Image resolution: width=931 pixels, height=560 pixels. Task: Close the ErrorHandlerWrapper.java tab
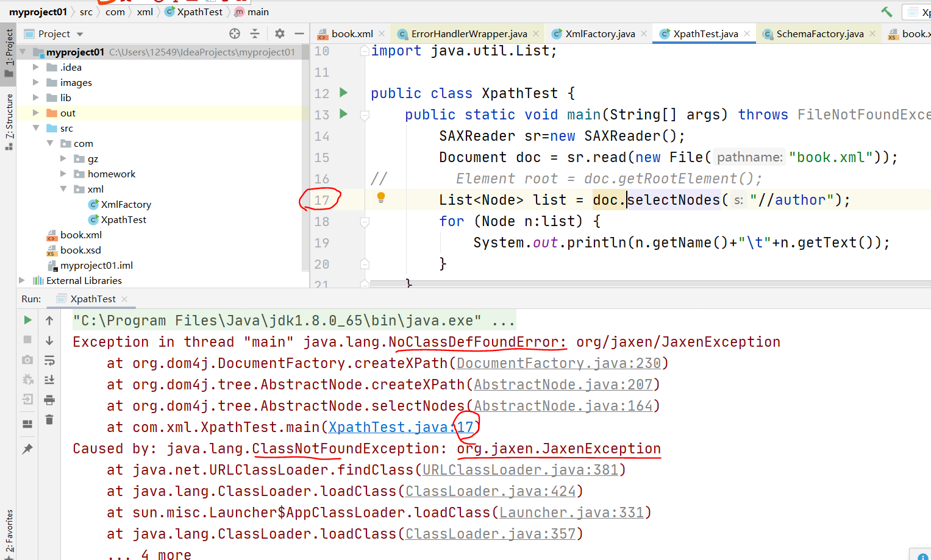pyautogui.click(x=536, y=34)
